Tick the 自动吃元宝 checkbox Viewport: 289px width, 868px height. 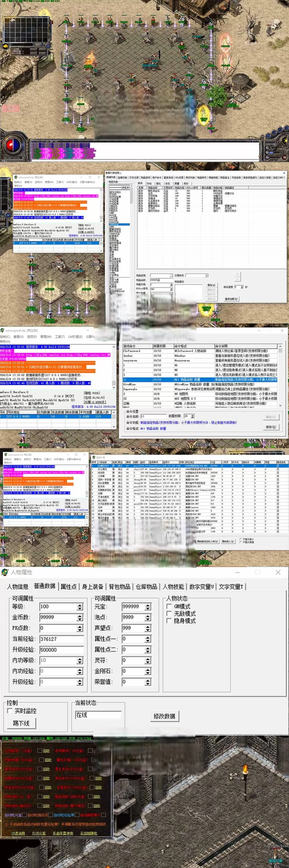pyautogui.click(x=25, y=815)
